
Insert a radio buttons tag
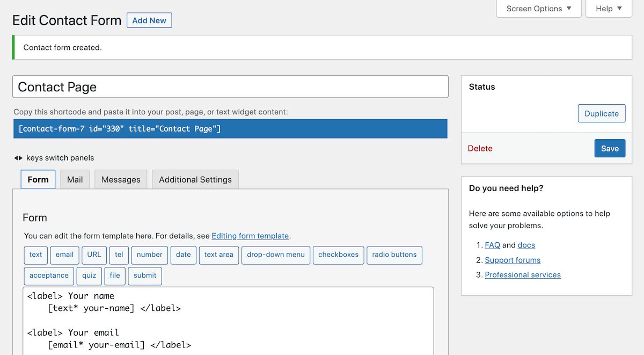pyautogui.click(x=394, y=255)
